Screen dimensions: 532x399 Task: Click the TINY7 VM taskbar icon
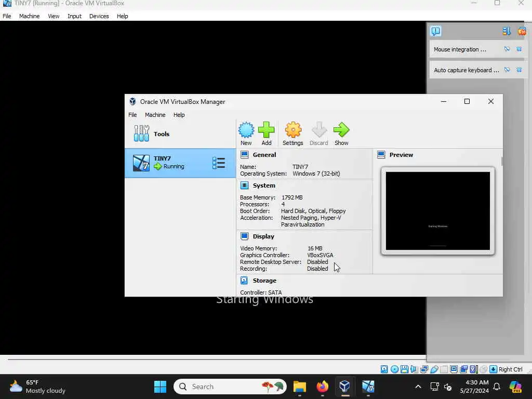368,387
